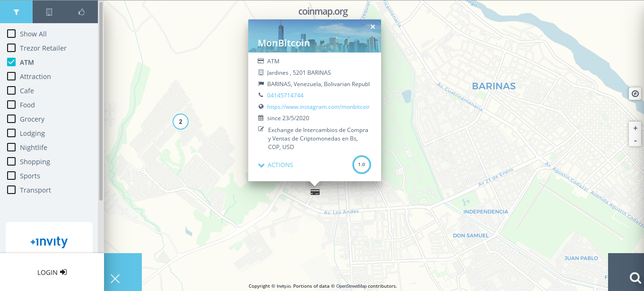This screenshot has width=644, height=291.
Task: Call phone number 04145714744 link
Action: 285,95
